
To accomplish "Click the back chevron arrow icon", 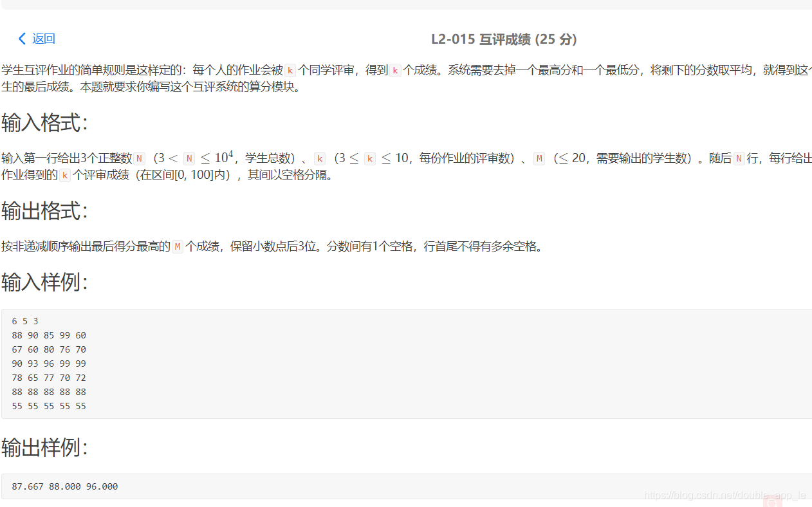I will (22, 39).
